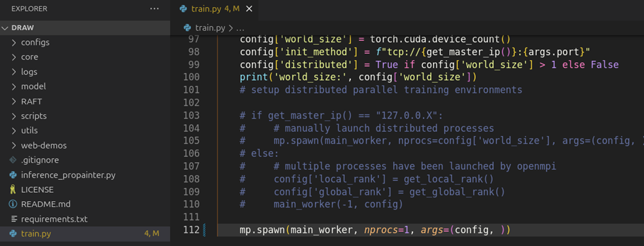Click the Python icon in the breadcrumb
Screen dimensions: 644x246
click(x=187, y=28)
